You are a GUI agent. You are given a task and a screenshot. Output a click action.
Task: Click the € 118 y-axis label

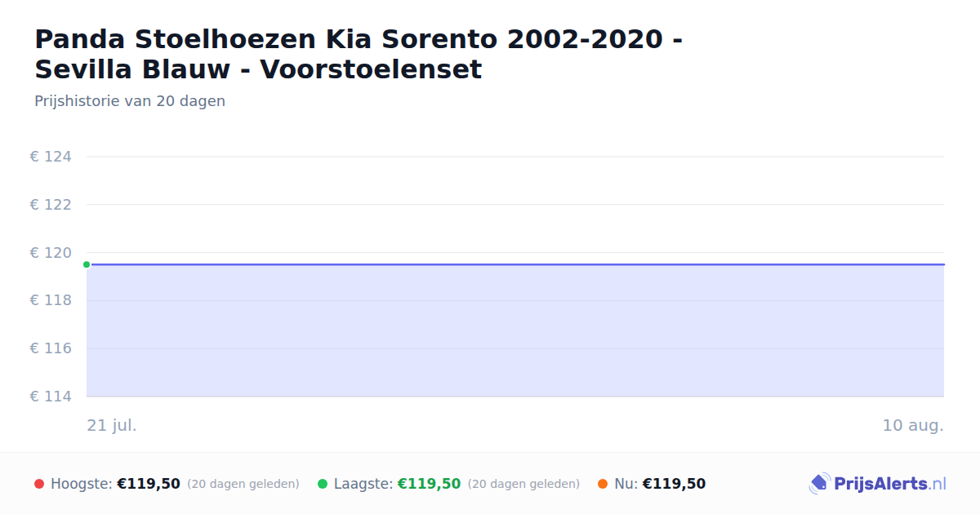[51, 300]
